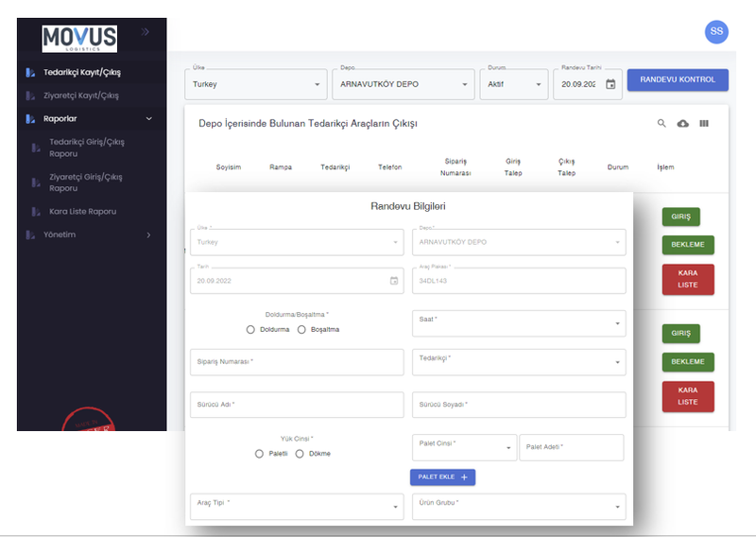Open the Saat dropdown

point(519,323)
